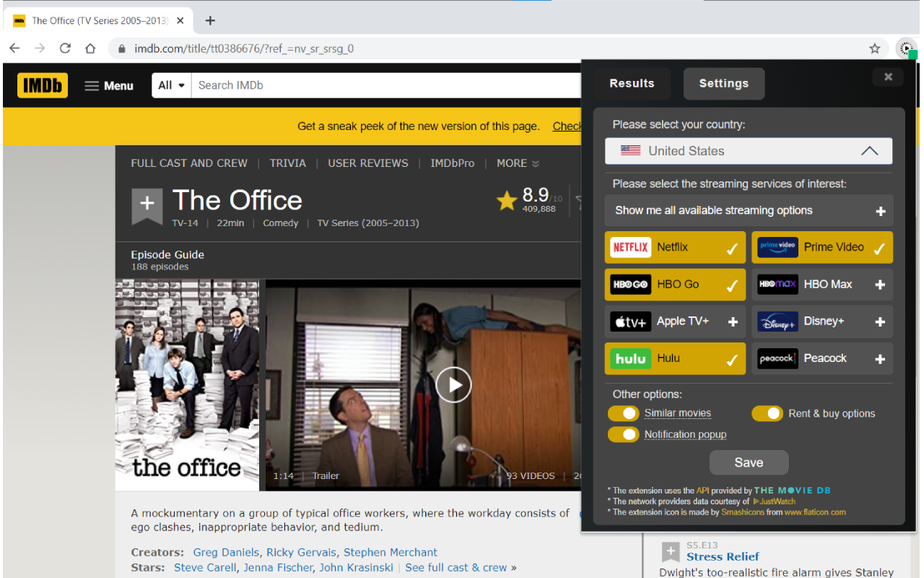Expand the MORE menu
The height and width of the screenshot is (578, 924).
[518, 163]
